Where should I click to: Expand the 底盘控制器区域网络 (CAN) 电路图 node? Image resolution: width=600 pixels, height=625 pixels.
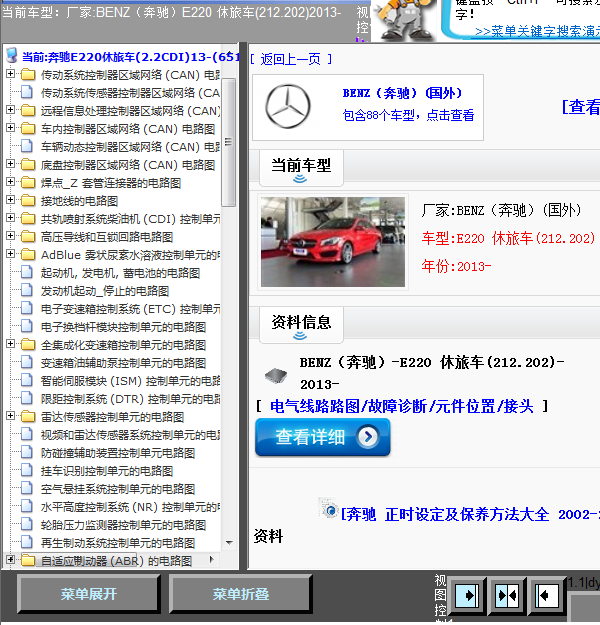pos(10,164)
